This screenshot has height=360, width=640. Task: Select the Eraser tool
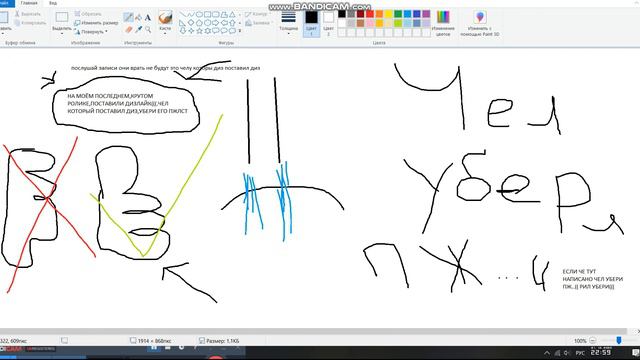129,29
